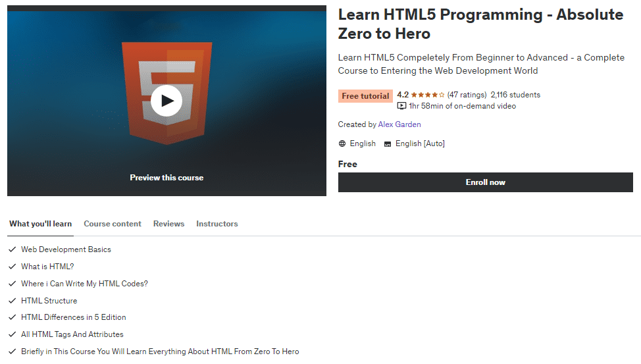Click checkmark beside Web Development Basics

point(13,249)
